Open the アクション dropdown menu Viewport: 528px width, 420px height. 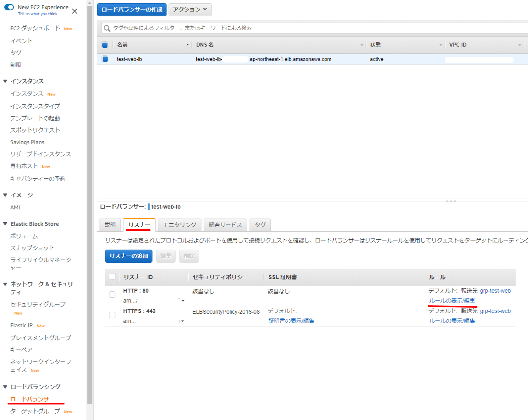click(x=190, y=10)
